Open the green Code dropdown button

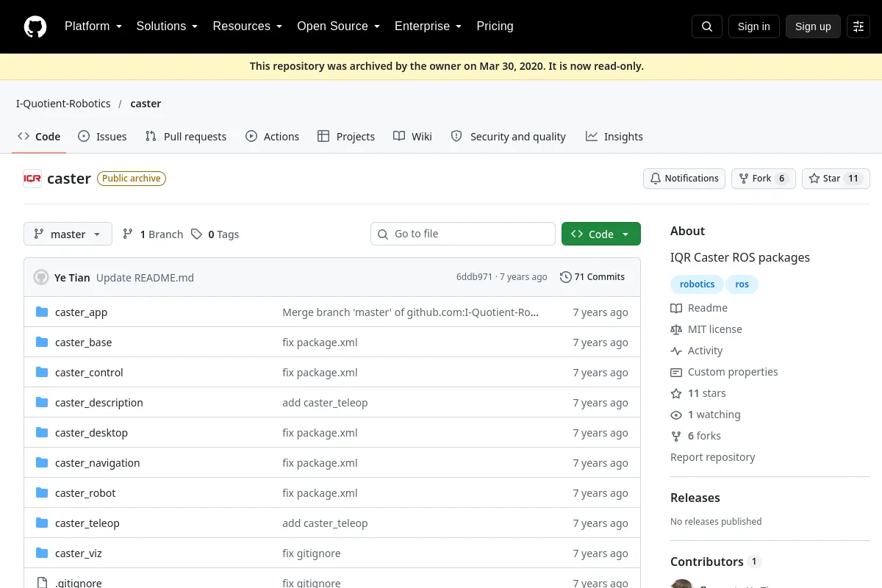601,234
